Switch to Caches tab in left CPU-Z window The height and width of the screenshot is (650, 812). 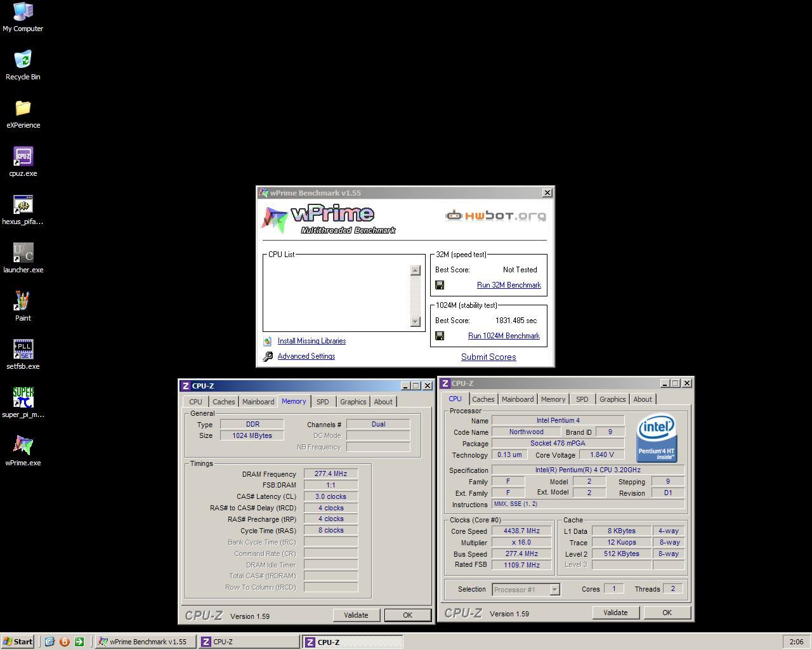click(x=223, y=402)
